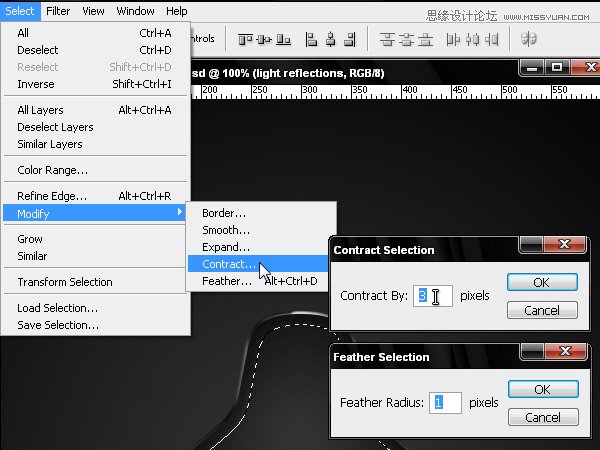Viewport: 600px width, 450px height.
Task: Choose Border... in the Modify submenu
Action: point(261,213)
